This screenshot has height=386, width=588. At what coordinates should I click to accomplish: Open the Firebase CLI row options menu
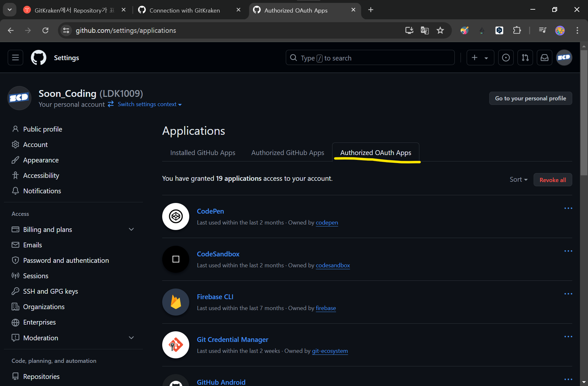568,294
